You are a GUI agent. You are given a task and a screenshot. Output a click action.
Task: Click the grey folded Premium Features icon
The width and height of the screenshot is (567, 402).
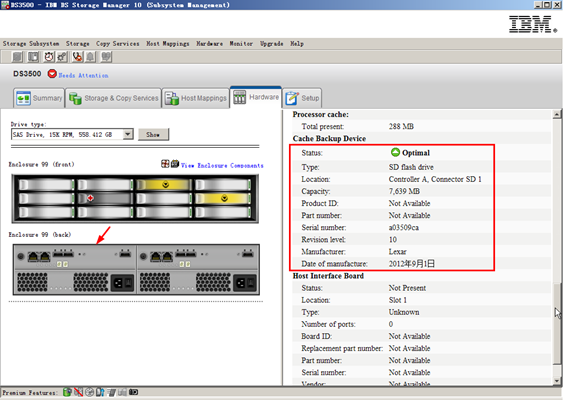(123, 392)
